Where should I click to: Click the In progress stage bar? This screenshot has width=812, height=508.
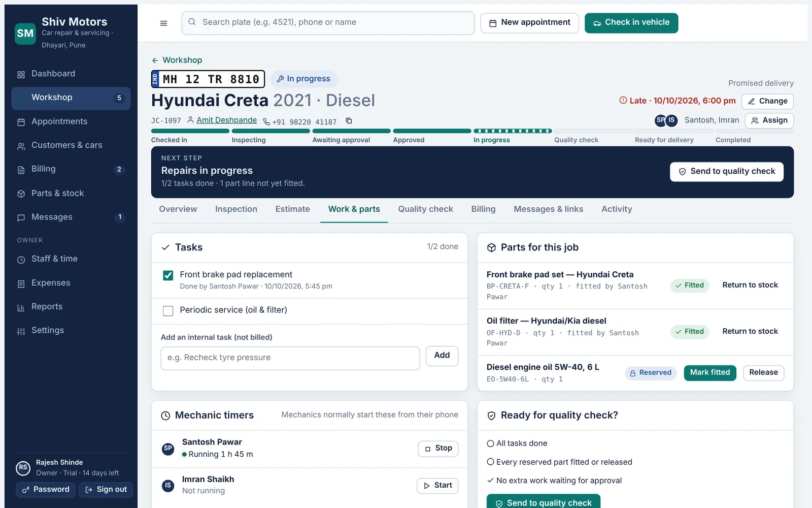coord(513,131)
